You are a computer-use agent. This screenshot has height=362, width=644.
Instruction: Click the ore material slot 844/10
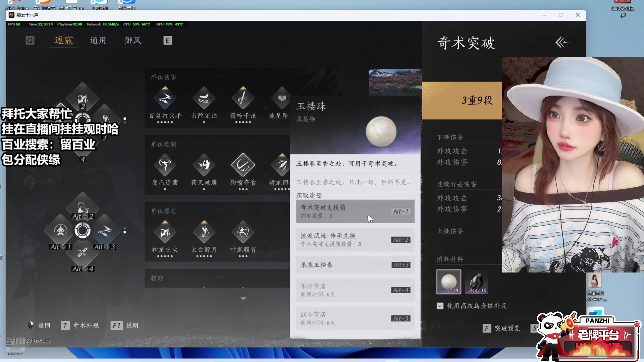tap(476, 282)
